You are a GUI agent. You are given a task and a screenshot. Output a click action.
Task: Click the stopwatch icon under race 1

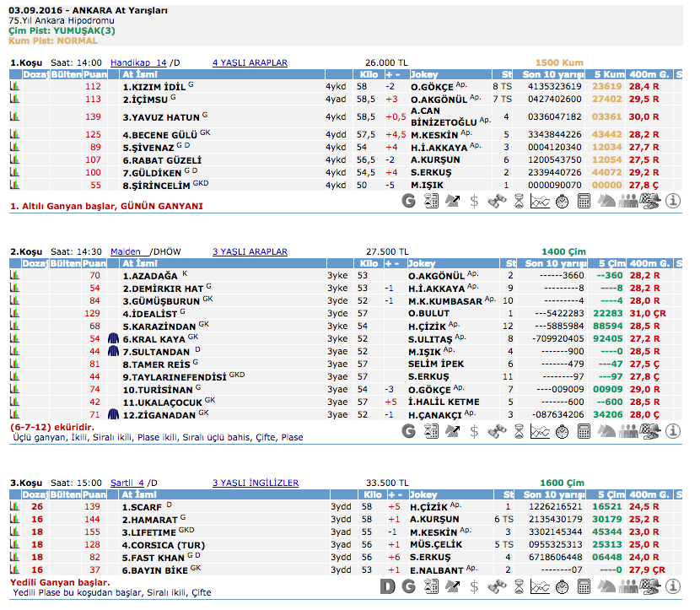tap(563, 201)
